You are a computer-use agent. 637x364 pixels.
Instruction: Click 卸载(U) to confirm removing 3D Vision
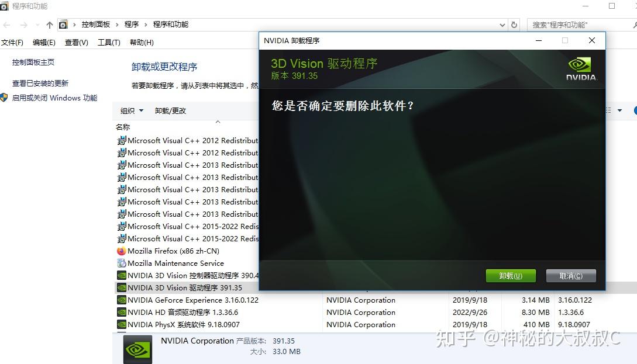point(510,275)
